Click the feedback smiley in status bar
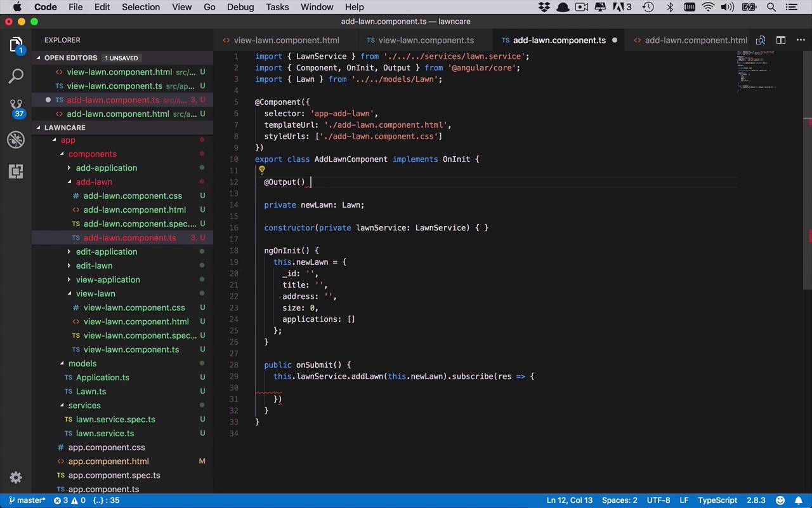Image resolution: width=812 pixels, height=508 pixels. 780,500
